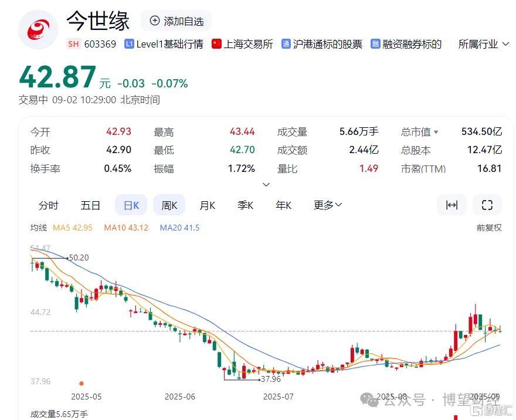
Task: Click the 总市值 value 534.50亿
Action: [481, 131]
